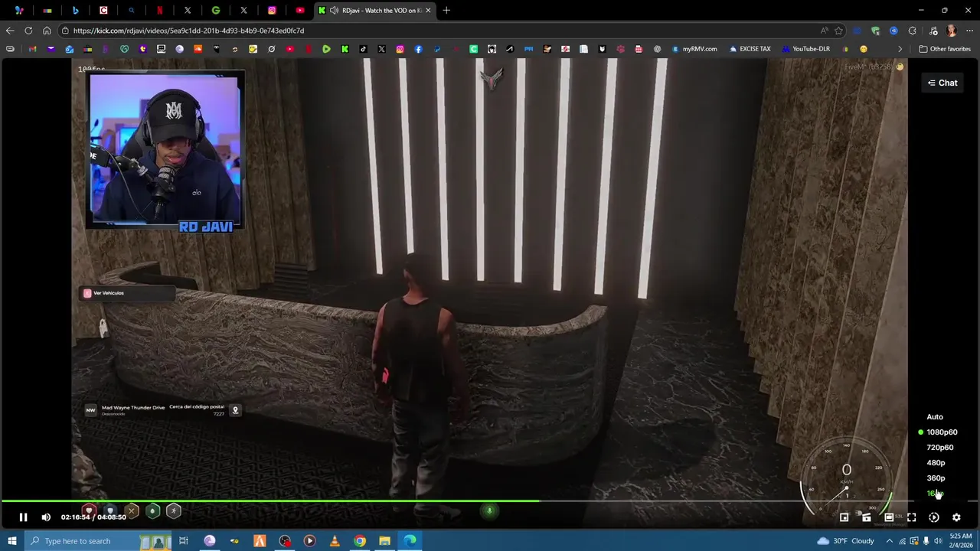Screen dimensions: 980x551
Task: Open the browser profile avatar
Action: tap(951, 31)
